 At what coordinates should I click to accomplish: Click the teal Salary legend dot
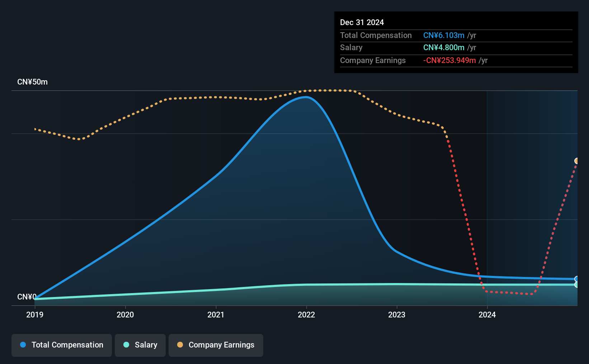tap(126, 345)
